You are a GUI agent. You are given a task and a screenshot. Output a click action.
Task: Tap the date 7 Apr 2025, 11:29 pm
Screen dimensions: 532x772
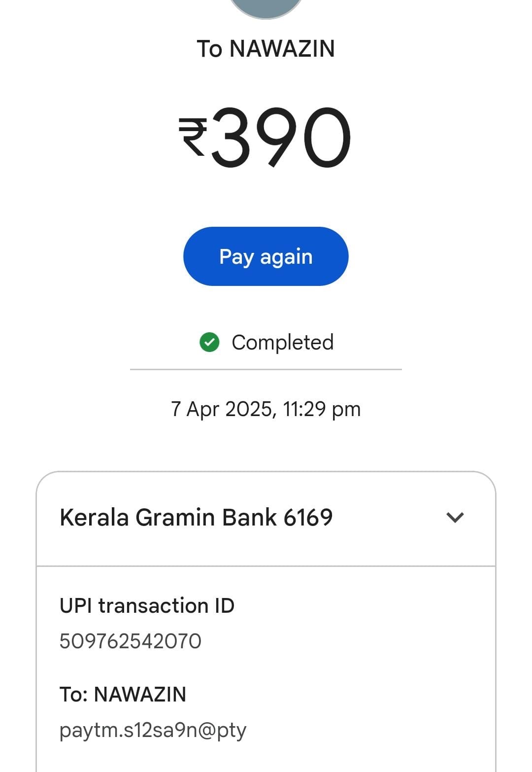[266, 409]
